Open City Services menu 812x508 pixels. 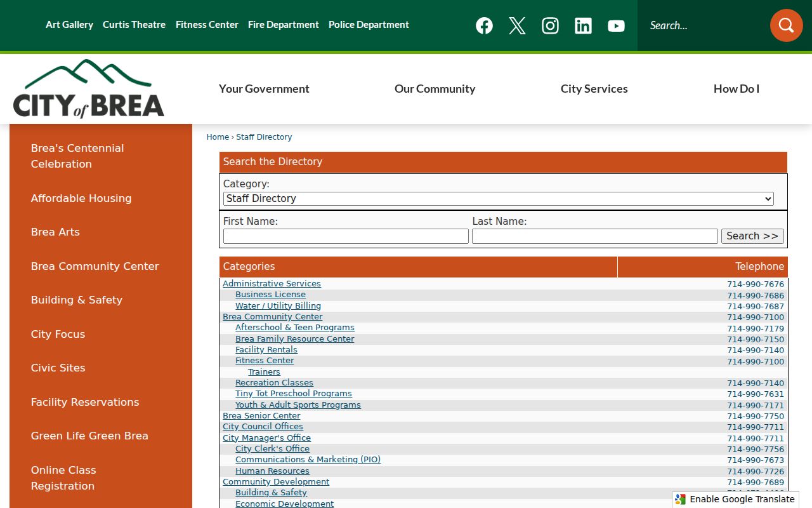[x=594, y=89]
